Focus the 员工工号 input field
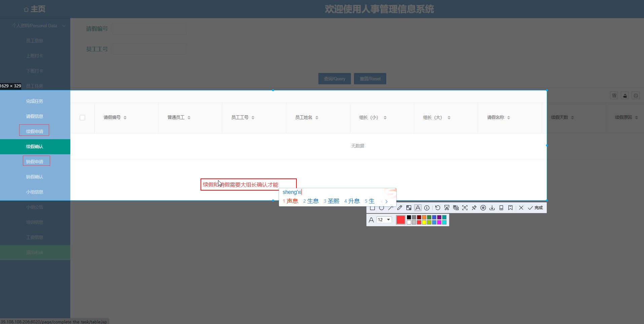Screen dimensions: 644x324 click(150, 49)
